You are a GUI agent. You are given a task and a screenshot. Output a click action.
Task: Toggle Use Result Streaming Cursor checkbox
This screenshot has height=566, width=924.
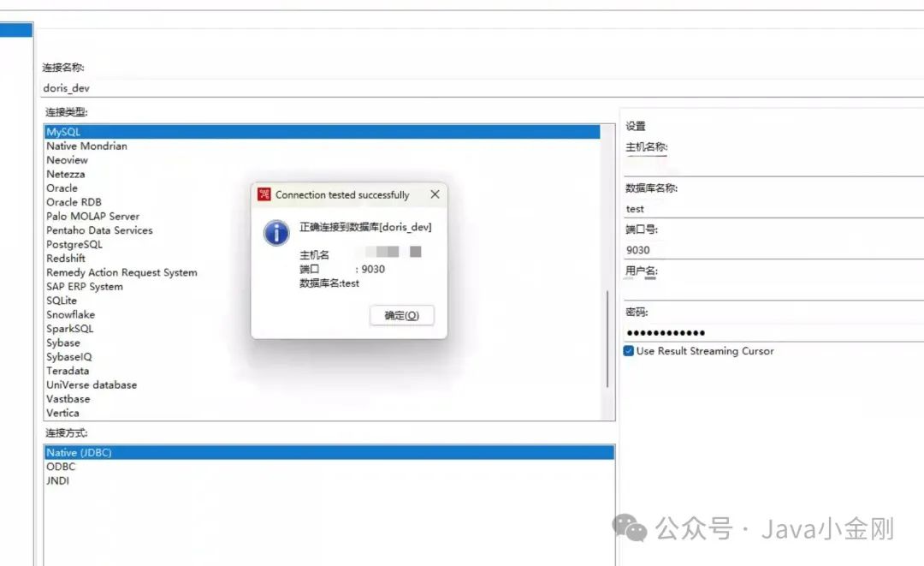point(629,351)
